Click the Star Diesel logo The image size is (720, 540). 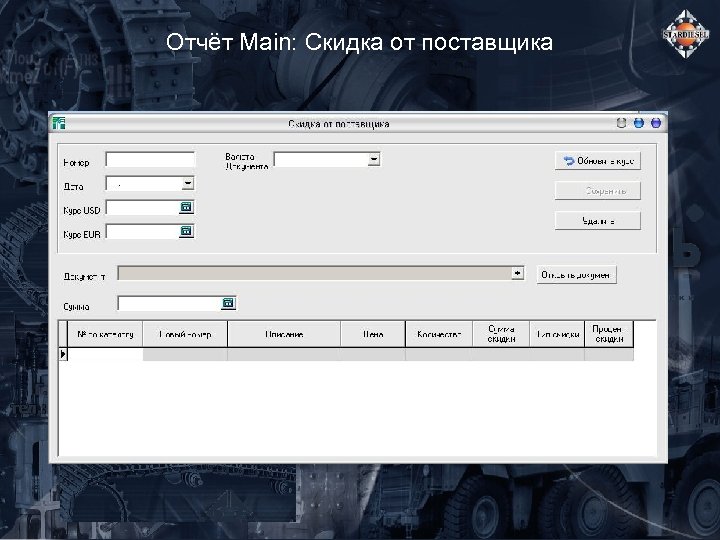685,34
